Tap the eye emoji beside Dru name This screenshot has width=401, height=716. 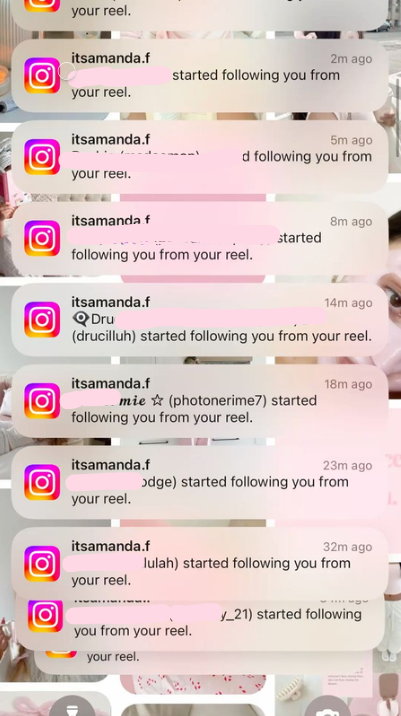point(81,319)
